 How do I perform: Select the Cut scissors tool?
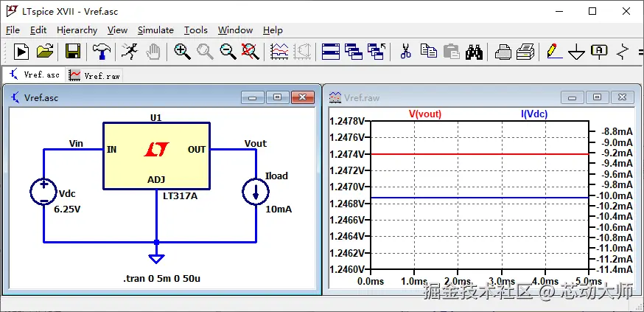(406, 52)
